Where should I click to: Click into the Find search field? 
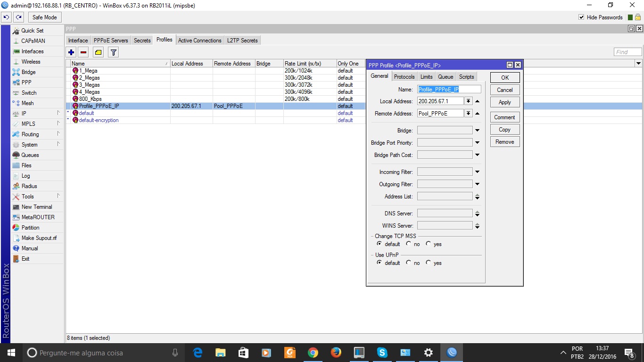click(627, 52)
